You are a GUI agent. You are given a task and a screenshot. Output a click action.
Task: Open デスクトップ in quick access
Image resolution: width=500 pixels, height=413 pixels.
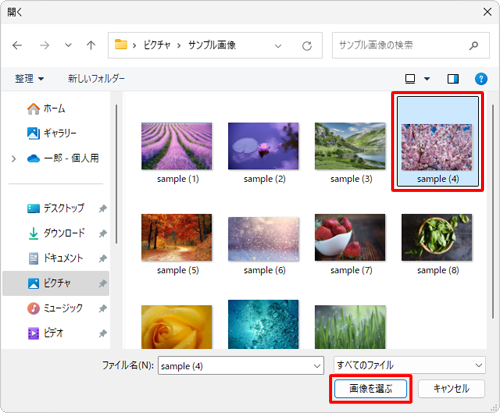coord(55,208)
